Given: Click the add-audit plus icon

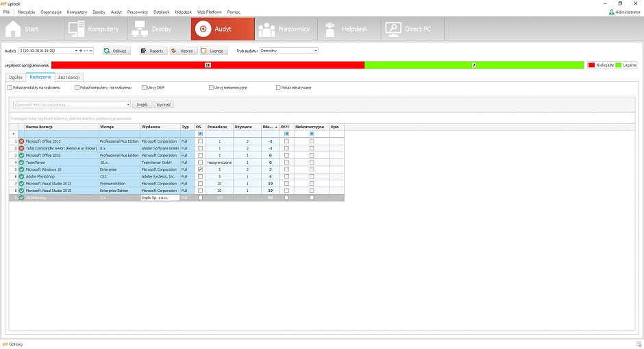Looking at the screenshot, I should click(81, 51).
